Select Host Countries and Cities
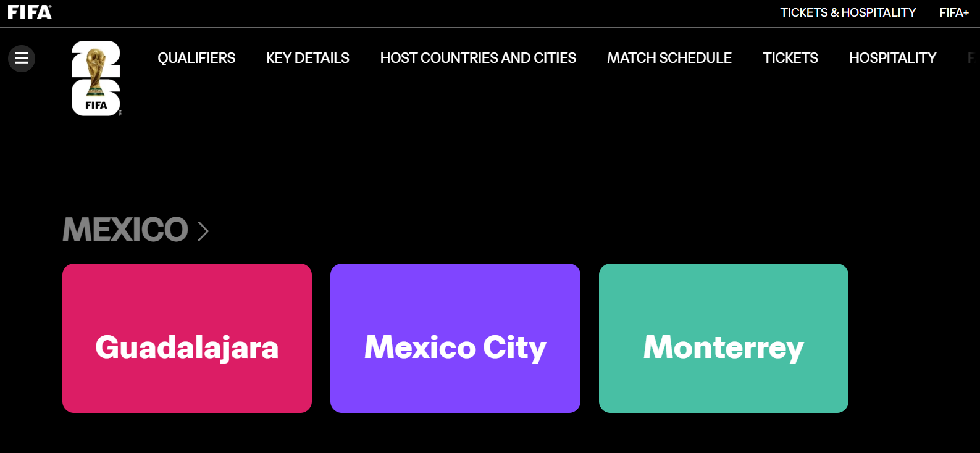Image resolution: width=980 pixels, height=453 pixels. (478, 58)
